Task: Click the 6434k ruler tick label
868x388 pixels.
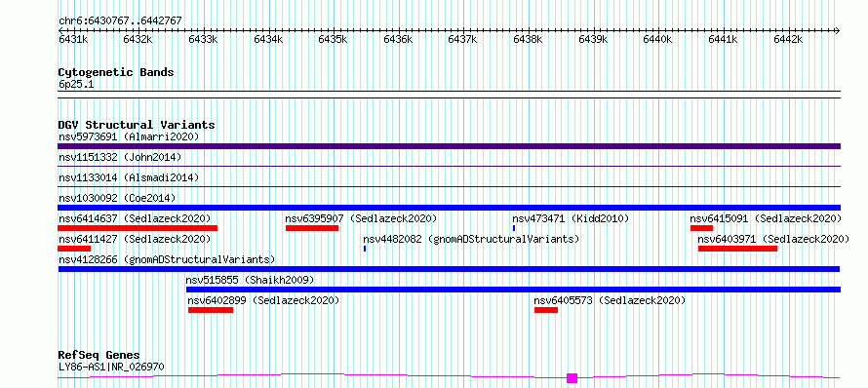Action: pyautogui.click(x=268, y=39)
